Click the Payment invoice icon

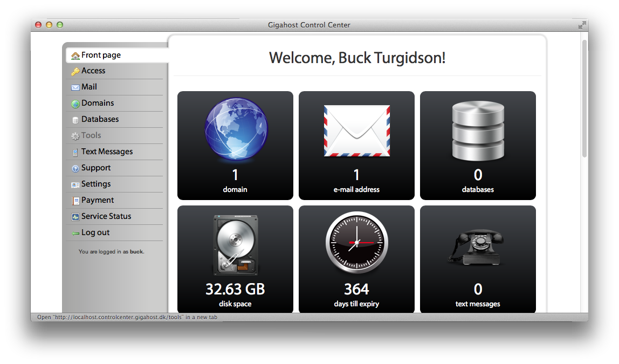tap(75, 201)
